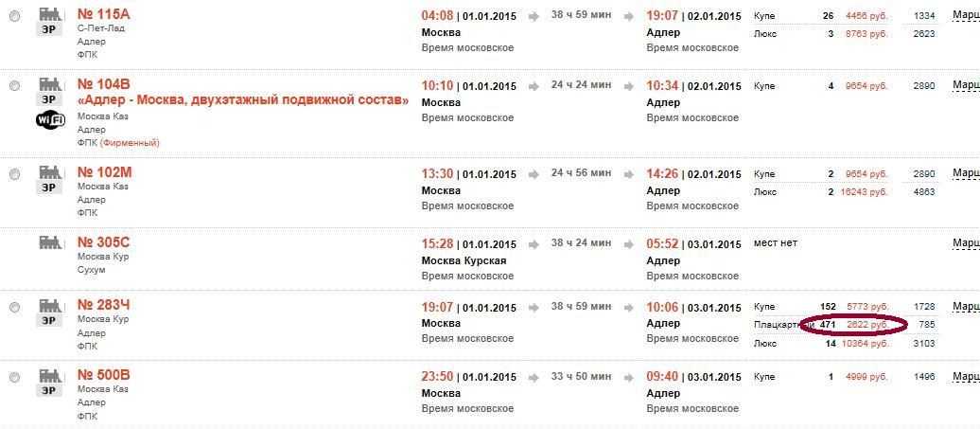The width and height of the screenshot is (980, 429).
Task: Click the locomotive icon for train № 102М
Action: click(51, 172)
